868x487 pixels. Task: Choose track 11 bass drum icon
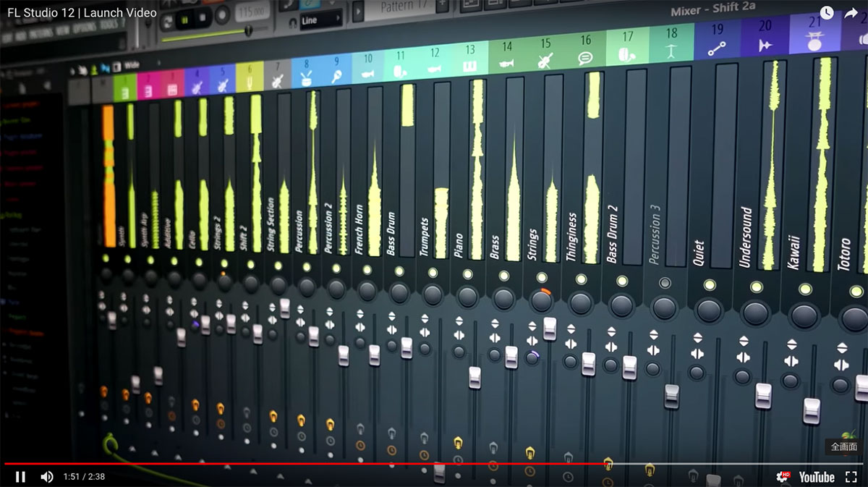(400, 71)
